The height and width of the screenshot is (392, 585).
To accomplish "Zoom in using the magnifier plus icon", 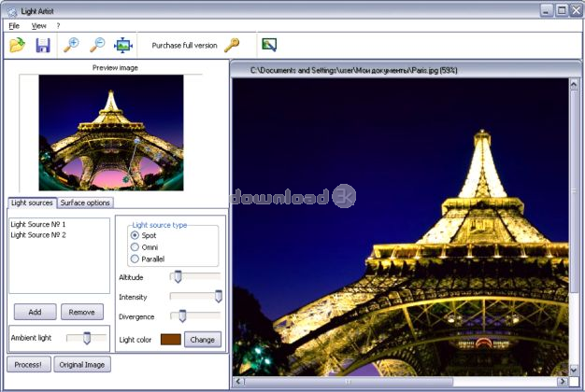I will coord(71,45).
